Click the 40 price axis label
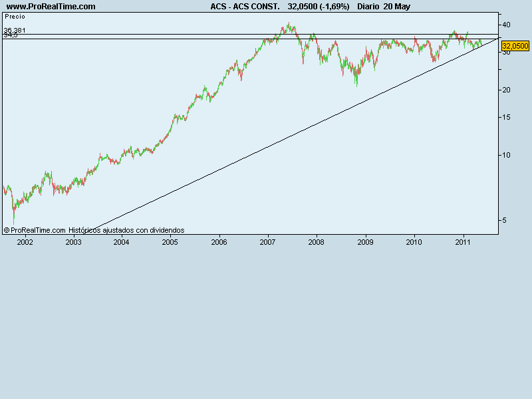This screenshot has width=532, height=399. coord(506,25)
